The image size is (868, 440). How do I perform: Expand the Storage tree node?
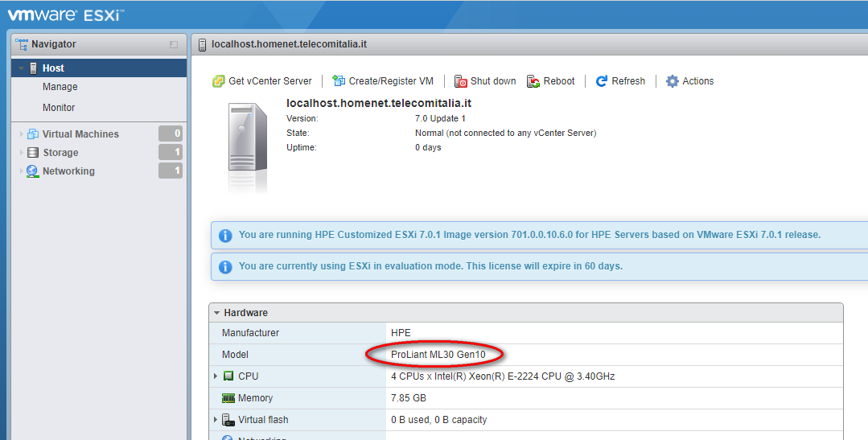[x=22, y=152]
